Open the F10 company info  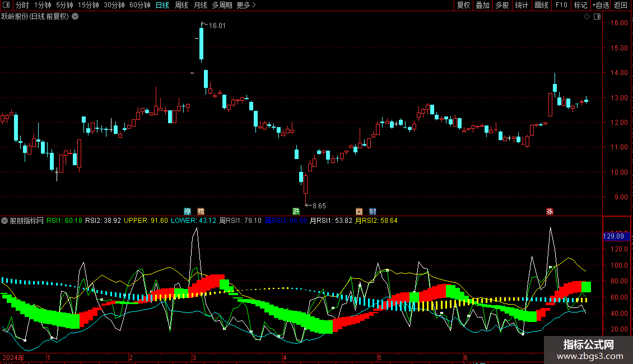tap(561, 5)
